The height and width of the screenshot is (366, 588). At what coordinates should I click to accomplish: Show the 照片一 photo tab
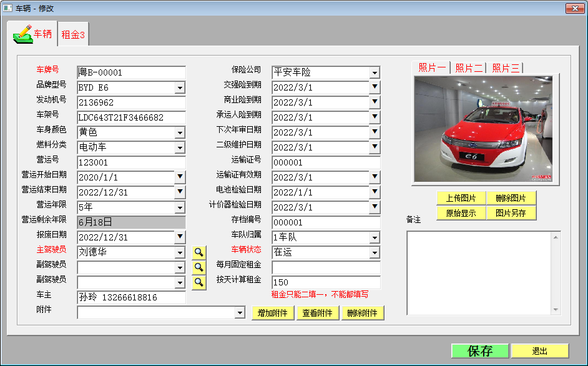431,67
